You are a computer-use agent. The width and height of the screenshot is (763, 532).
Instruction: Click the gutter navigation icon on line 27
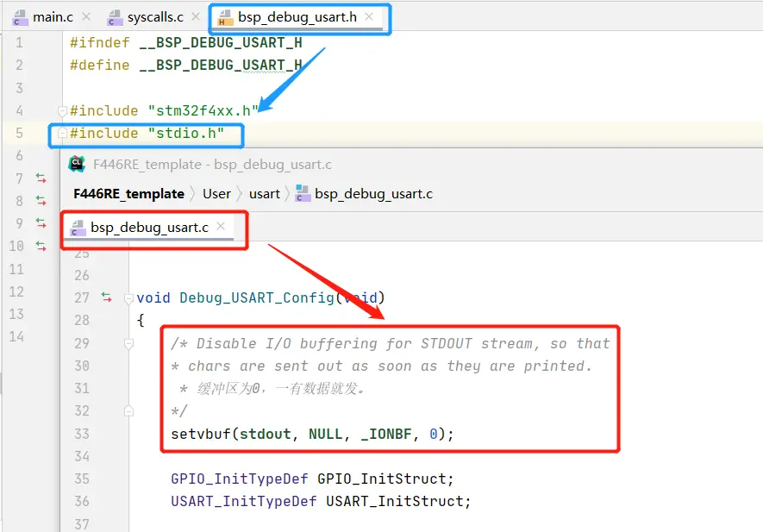pyautogui.click(x=107, y=297)
